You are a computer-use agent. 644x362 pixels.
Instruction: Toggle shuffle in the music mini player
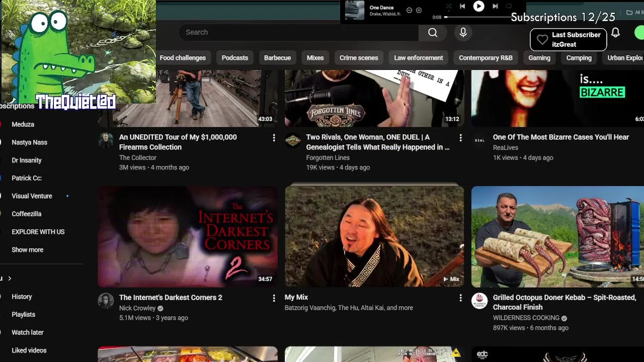[x=449, y=7]
